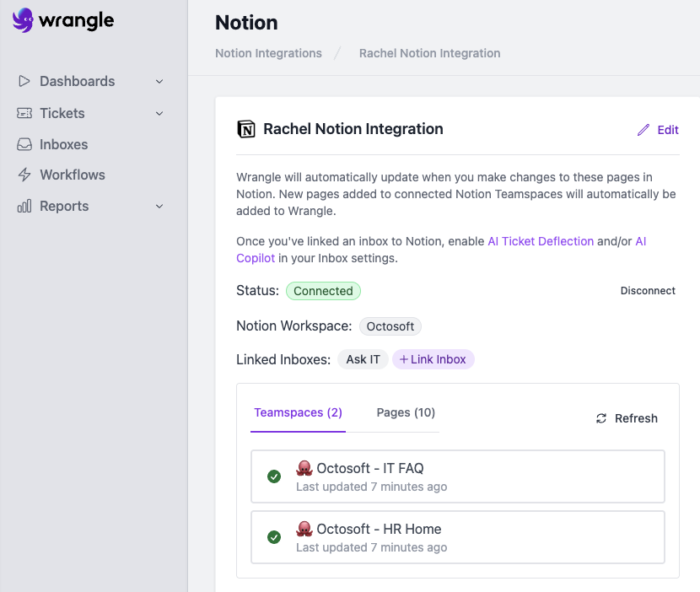The width and height of the screenshot is (700, 592).
Task: Click 'Last updated 7 minutes ago' under IT FAQ
Action: pos(371,487)
